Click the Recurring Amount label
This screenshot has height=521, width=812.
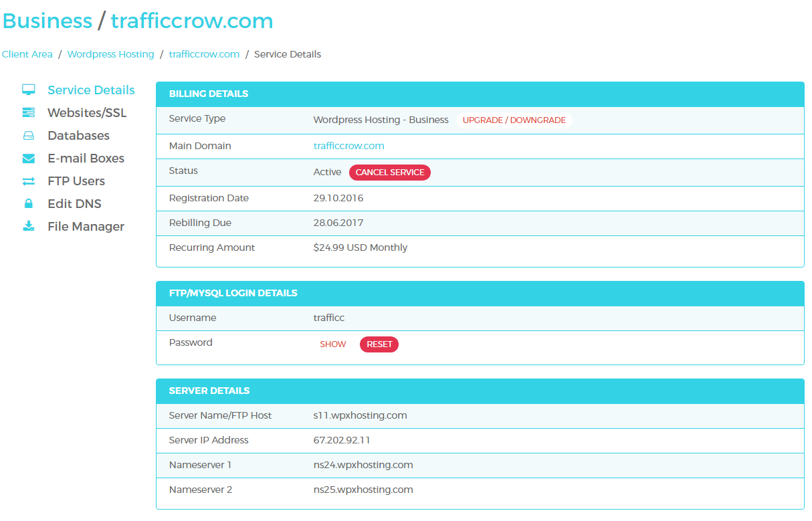tap(212, 248)
